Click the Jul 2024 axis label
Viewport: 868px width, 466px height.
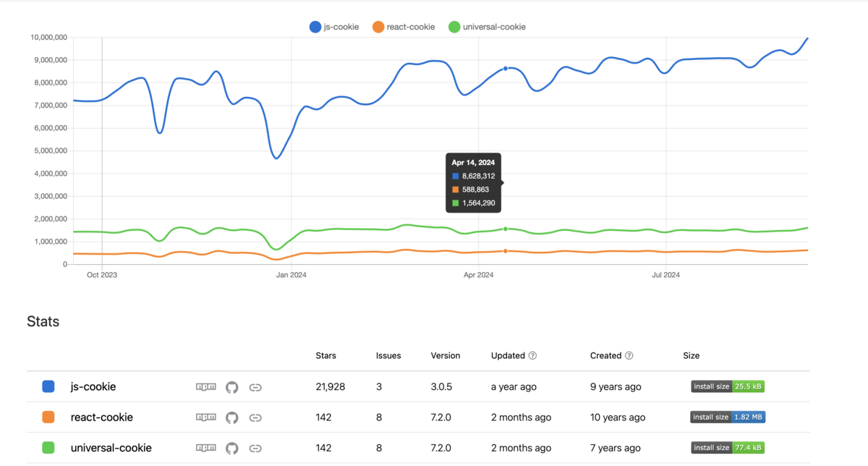tap(666, 275)
